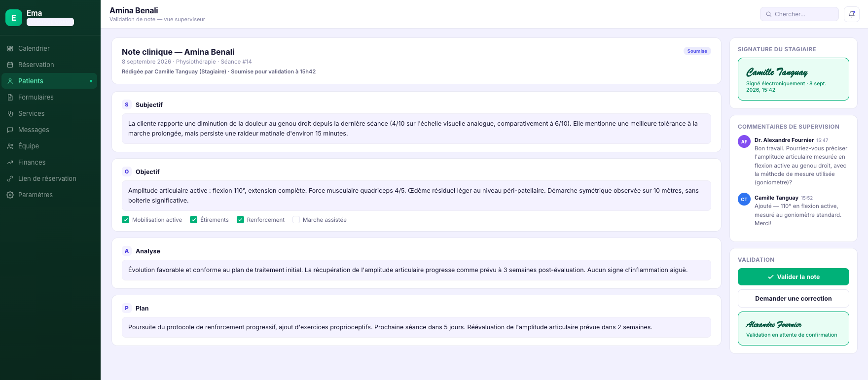The image size is (868, 380).
Task: Click the O badge of Objectif section
Action: tap(127, 172)
